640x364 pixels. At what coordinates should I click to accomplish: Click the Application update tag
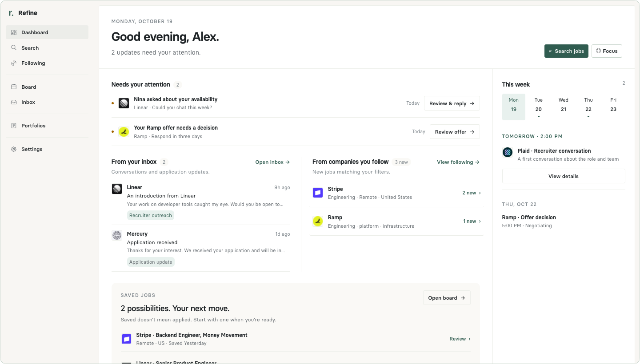click(x=151, y=262)
